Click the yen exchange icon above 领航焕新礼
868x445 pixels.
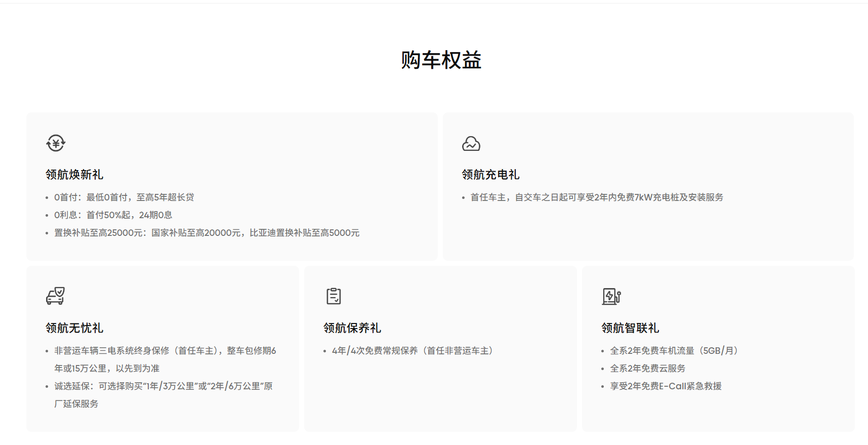click(56, 143)
